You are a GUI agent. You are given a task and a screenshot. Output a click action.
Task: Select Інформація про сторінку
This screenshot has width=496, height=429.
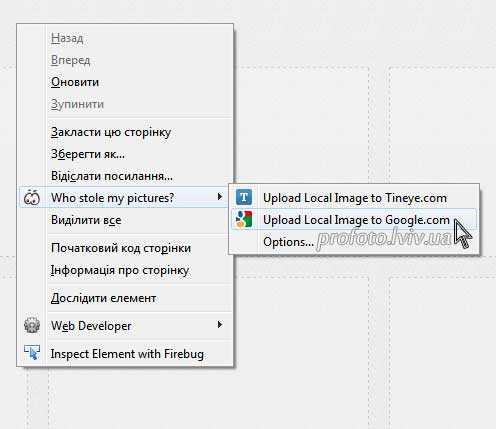click(x=120, y=270)
